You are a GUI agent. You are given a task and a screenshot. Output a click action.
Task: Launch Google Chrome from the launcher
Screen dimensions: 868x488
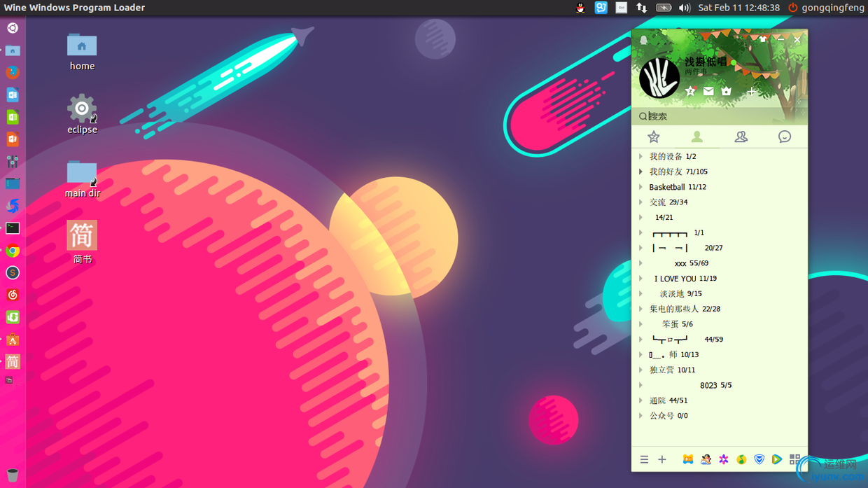pos(13,251)
